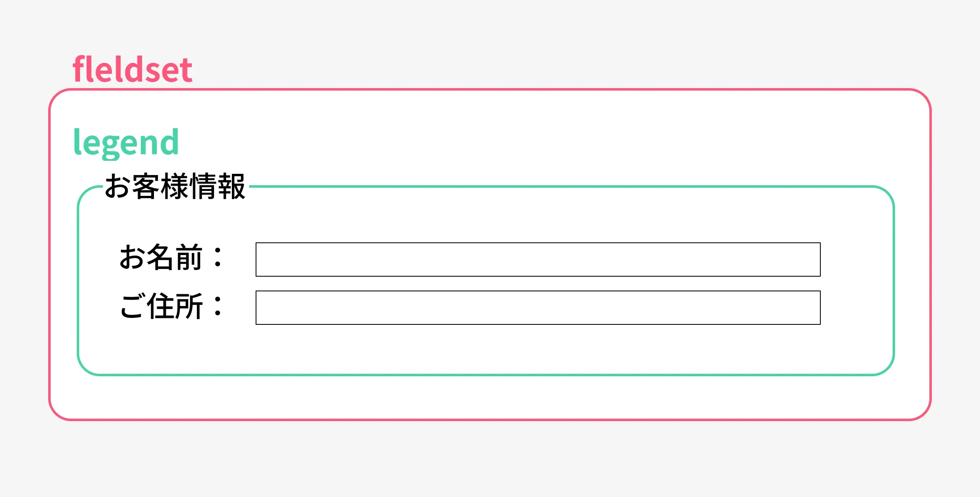Click the pink "fieldset" heading
This screenshot has height=497, width=980.
(x=132, y=69)
